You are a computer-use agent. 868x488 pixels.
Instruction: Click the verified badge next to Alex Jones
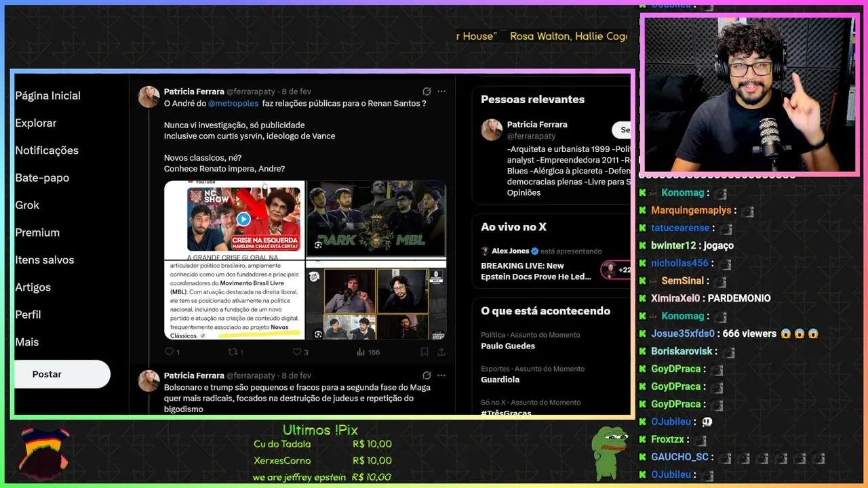534,251
